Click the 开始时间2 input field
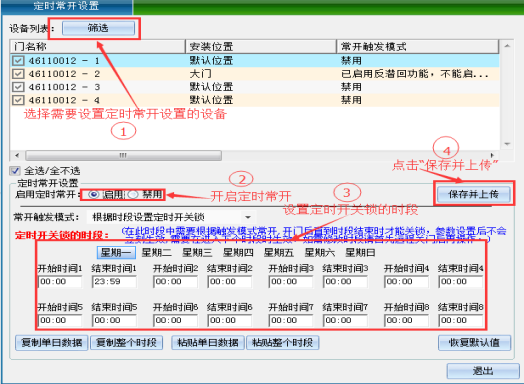524x384 pixels. coord(175,281)
